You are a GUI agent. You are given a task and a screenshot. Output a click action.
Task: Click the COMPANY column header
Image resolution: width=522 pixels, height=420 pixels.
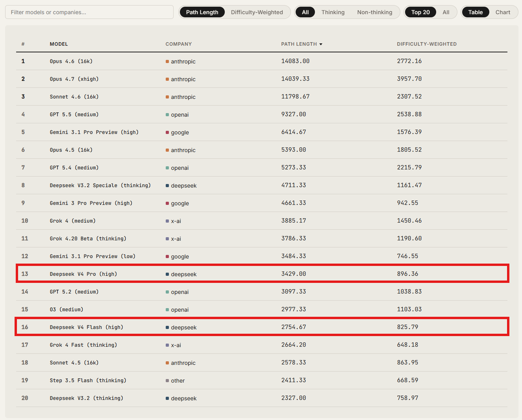[178, 44]
